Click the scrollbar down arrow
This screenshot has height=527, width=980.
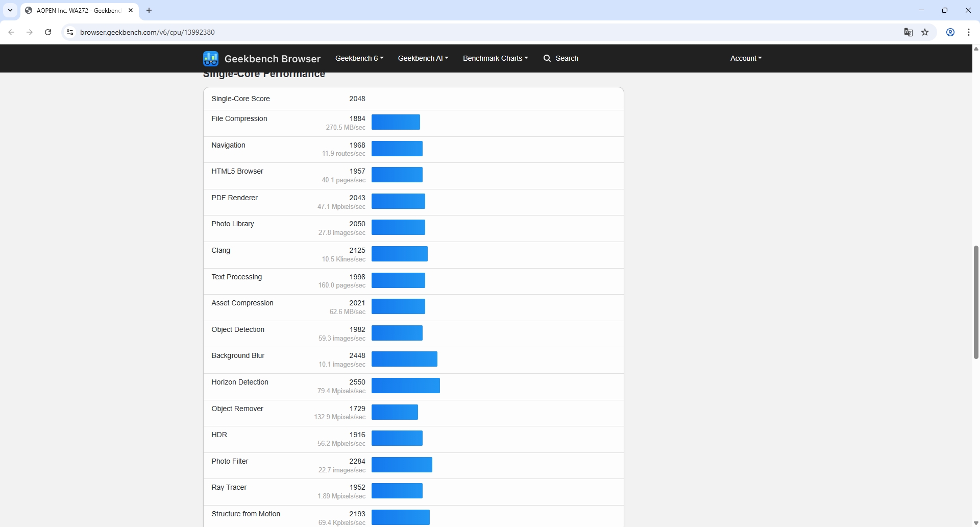click(976, 523)
